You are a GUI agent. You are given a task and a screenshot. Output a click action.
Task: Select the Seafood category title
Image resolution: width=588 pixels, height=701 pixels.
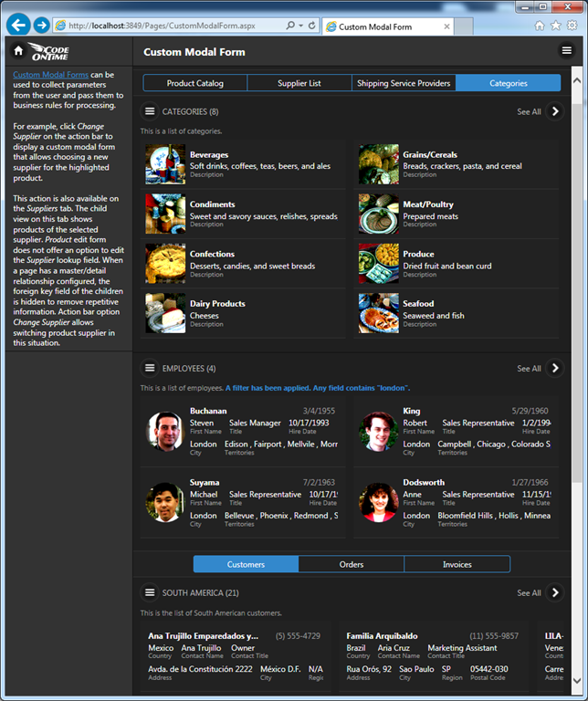pyautogui.click(x=418, y=304)
